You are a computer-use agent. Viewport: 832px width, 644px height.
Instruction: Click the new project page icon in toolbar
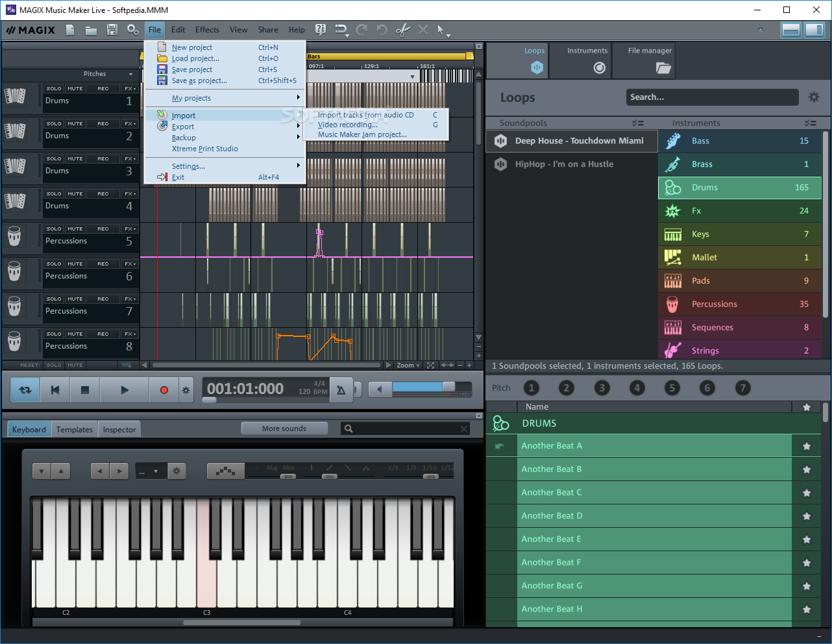point(70,30)
